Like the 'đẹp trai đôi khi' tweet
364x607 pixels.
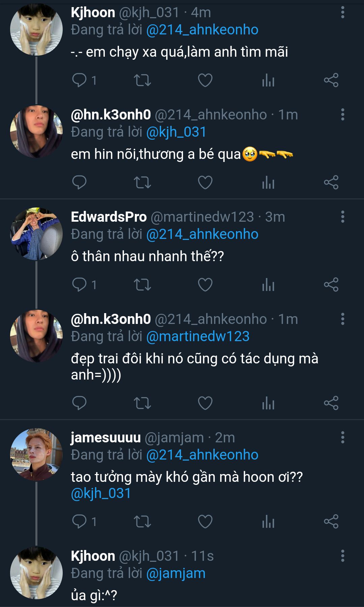pyautogui.click(x=205, y=403)
